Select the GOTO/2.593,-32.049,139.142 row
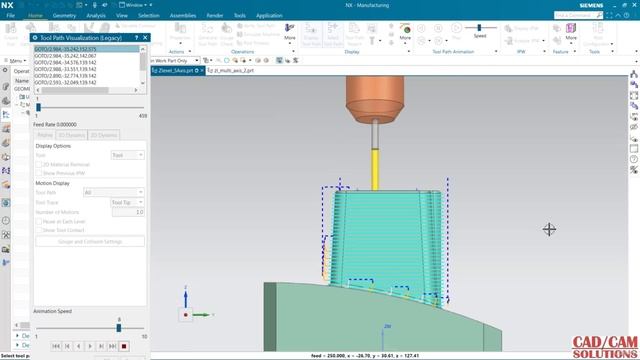640x360 pixels. point(86,82)
